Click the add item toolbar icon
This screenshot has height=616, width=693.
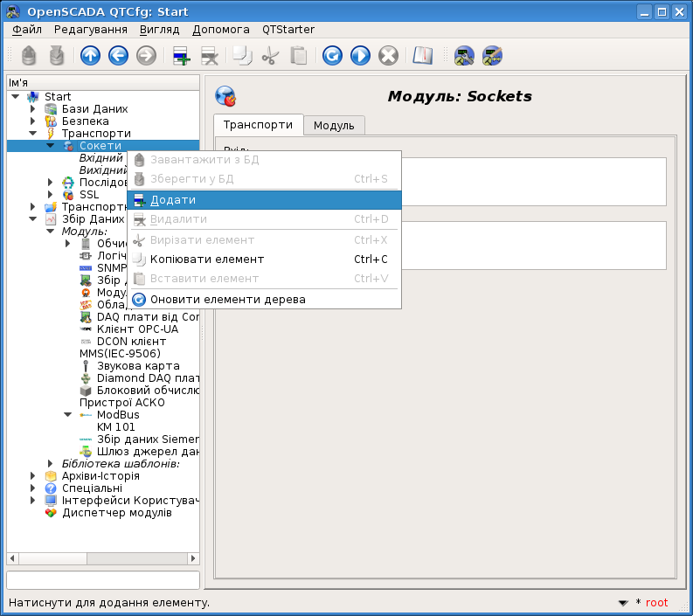182,56
